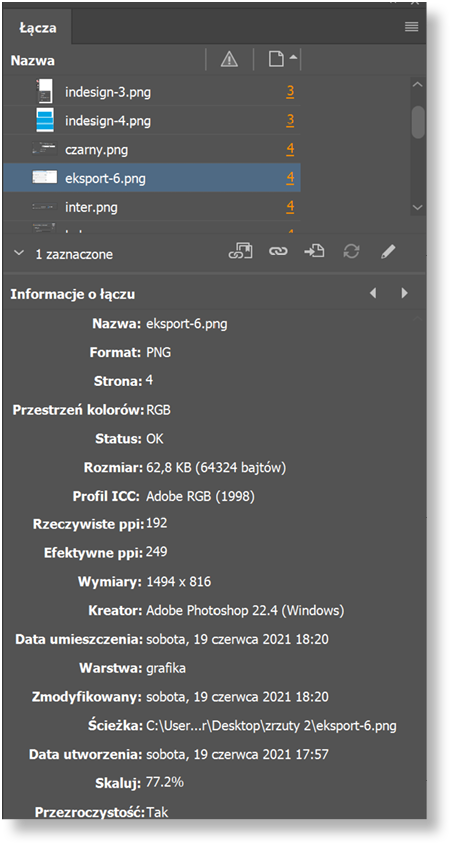Select the Łącza tab
Viewport: 452px width, 845px height.
tap(37, 27)
